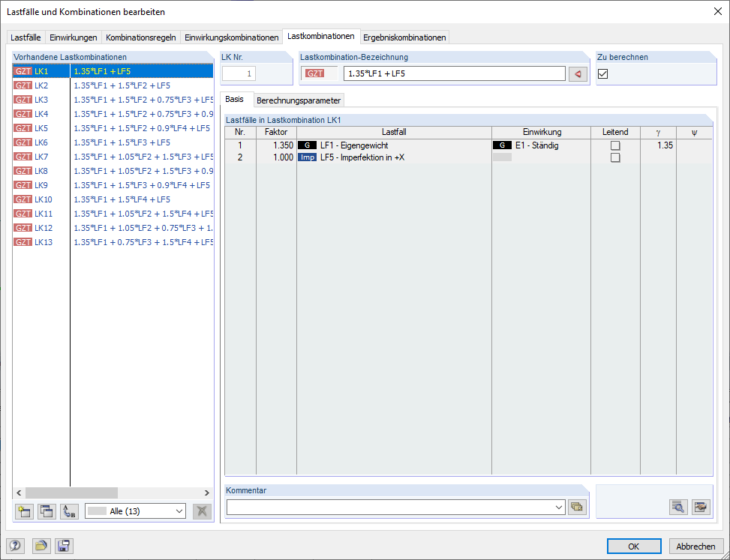Open combination details with the magnifier icon
This screenshot has height=560, width=730.
point(677,507)
